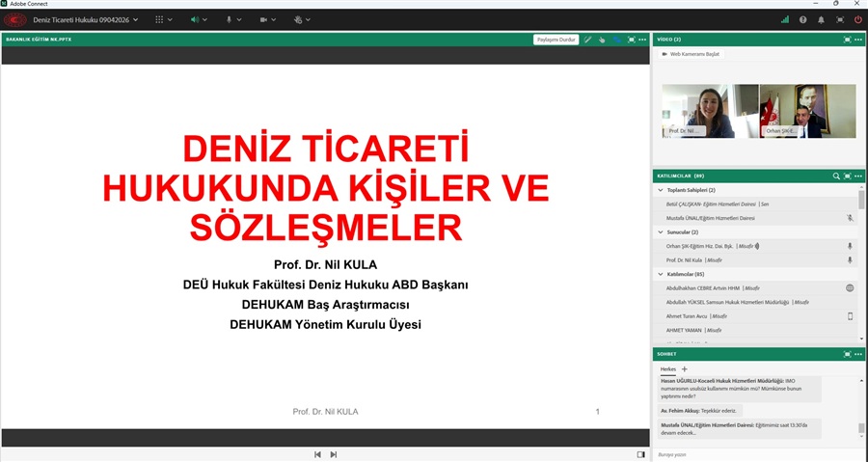The width and height of the screenshot is (868, 462).
Task: Add a new chat tab with plus
Action: [x=685, y=369]
